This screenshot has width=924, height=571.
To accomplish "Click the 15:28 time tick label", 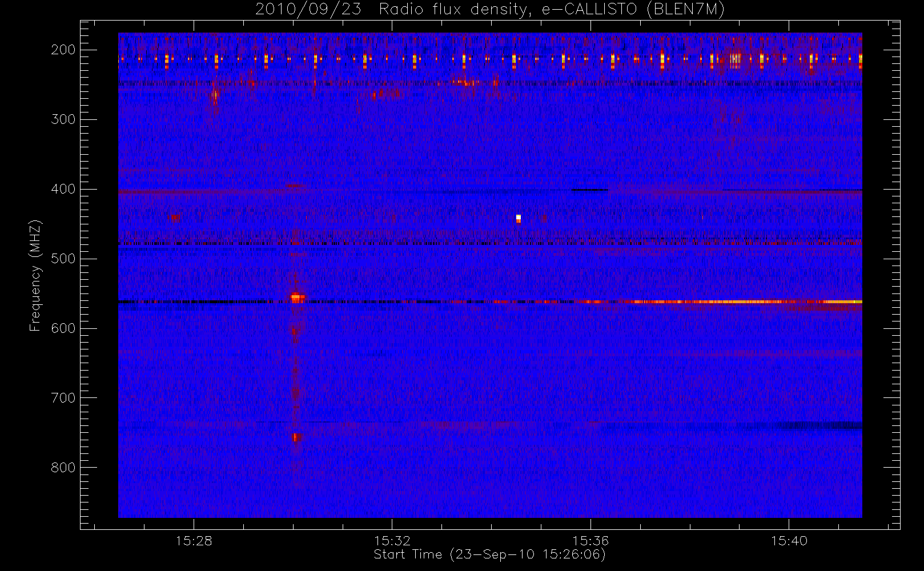I will (194, 541).
